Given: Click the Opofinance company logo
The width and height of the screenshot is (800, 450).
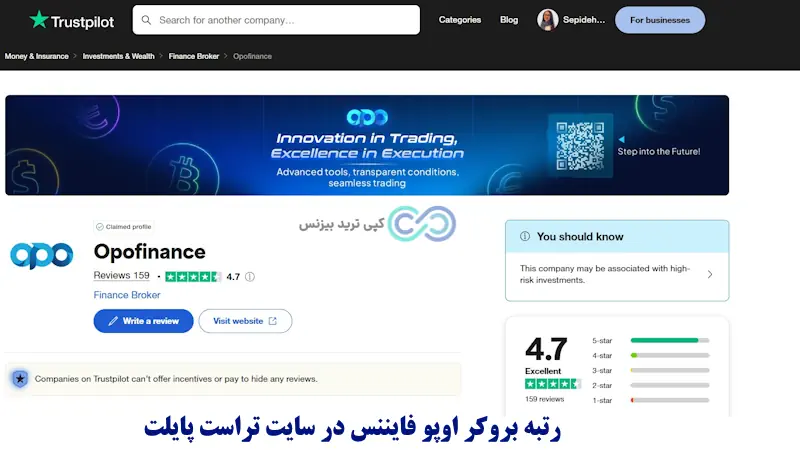Looking at the screenshot, I should (x=41, y=255).
